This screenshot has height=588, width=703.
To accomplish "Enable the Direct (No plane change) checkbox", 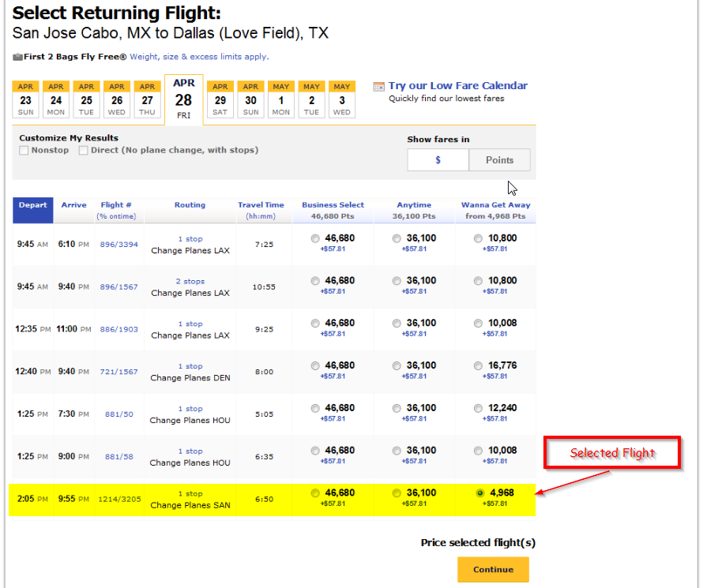I will [84, 151].
